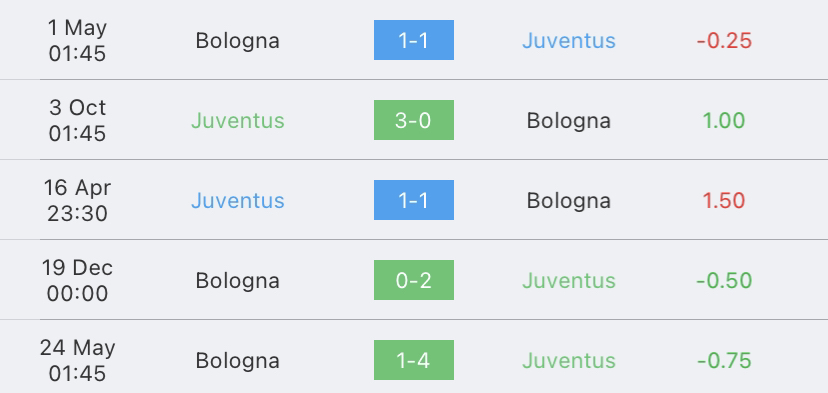
Task: Select Bologna in the 16 Apr match
Action: pos(569,201)
